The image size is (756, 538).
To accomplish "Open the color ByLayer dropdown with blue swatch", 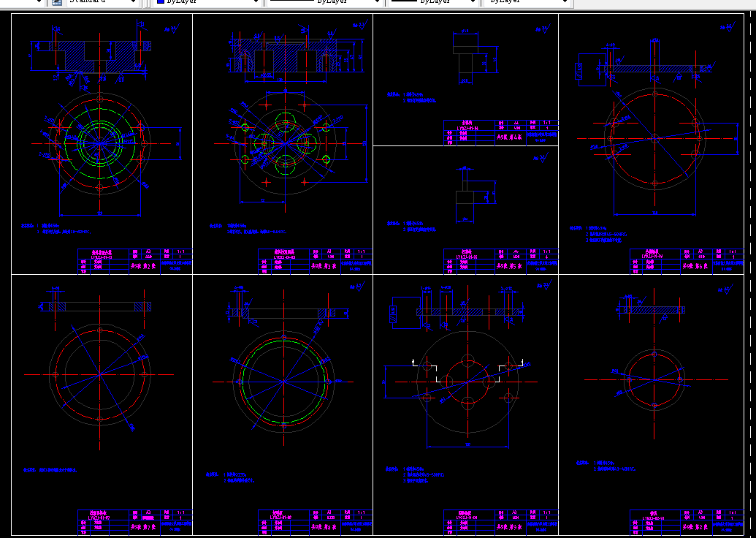I will pos(207,2).
